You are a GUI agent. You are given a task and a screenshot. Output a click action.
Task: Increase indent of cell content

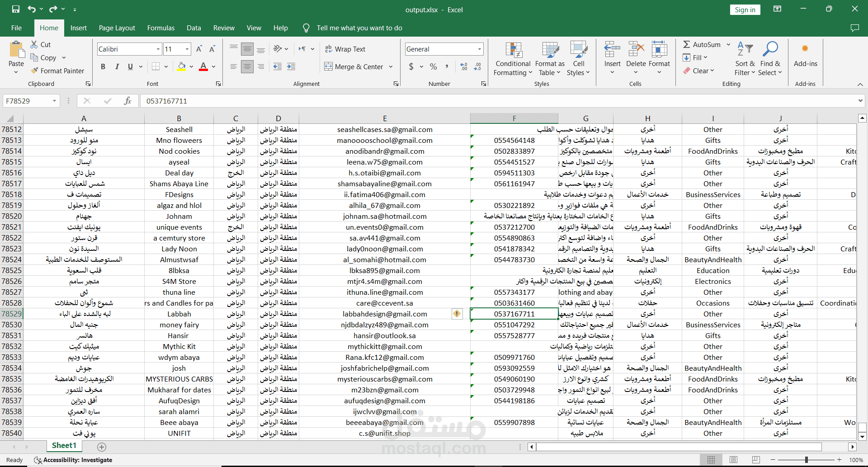(291, 66)
